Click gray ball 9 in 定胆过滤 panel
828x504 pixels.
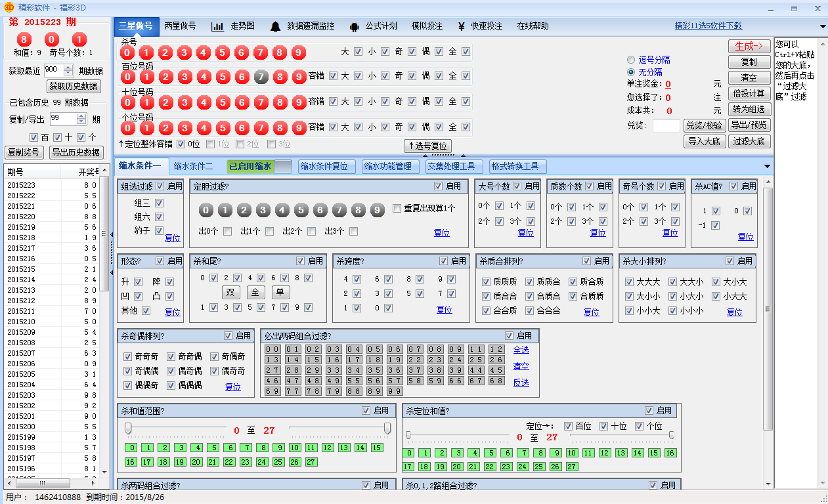[377, 210]
